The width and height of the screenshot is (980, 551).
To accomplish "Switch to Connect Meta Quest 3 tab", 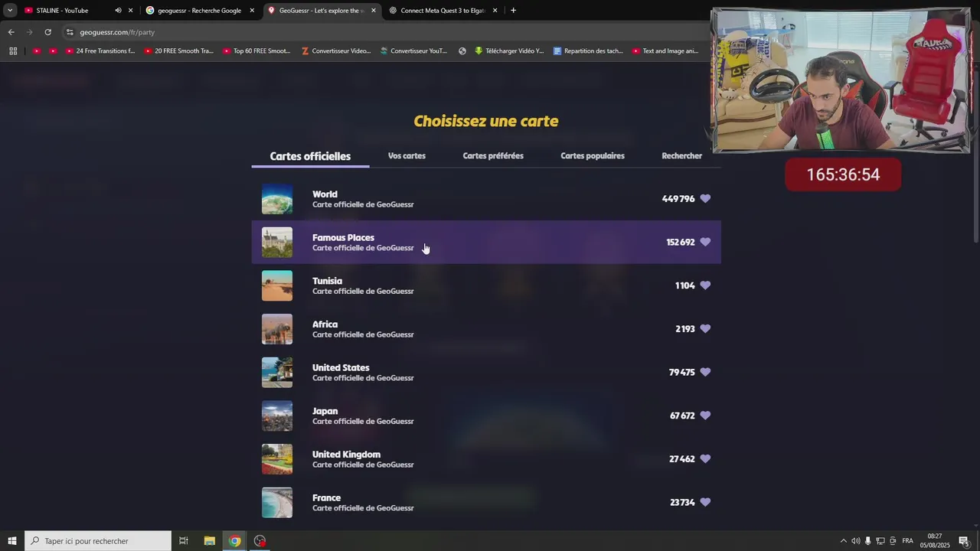I will (x=443, y=11).
